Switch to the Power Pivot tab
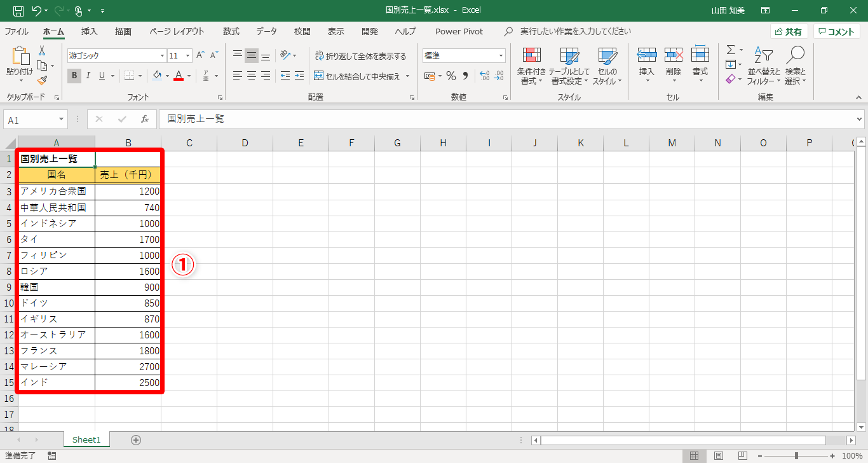The height and width of the screenshot is (463, 868). pos(459,31)
